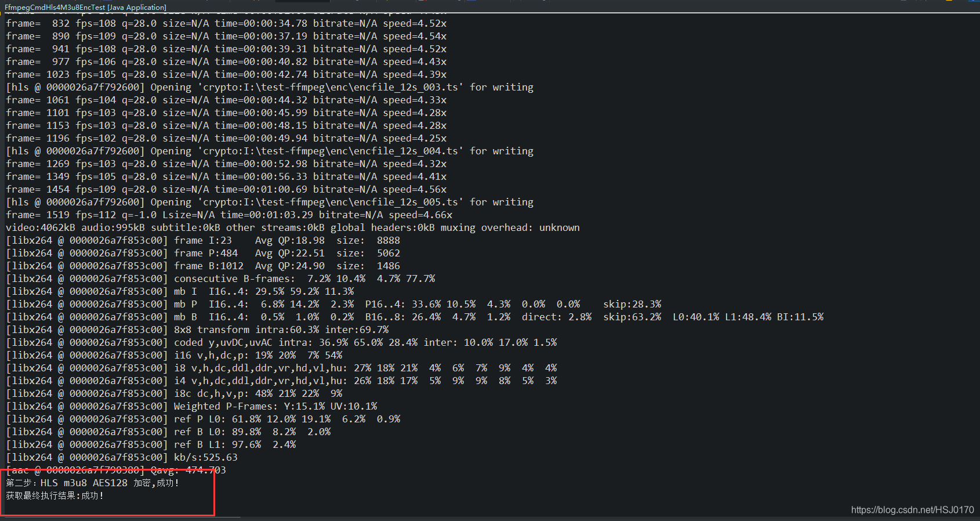Click the frame= 1101 progress line

pos(226,113)
